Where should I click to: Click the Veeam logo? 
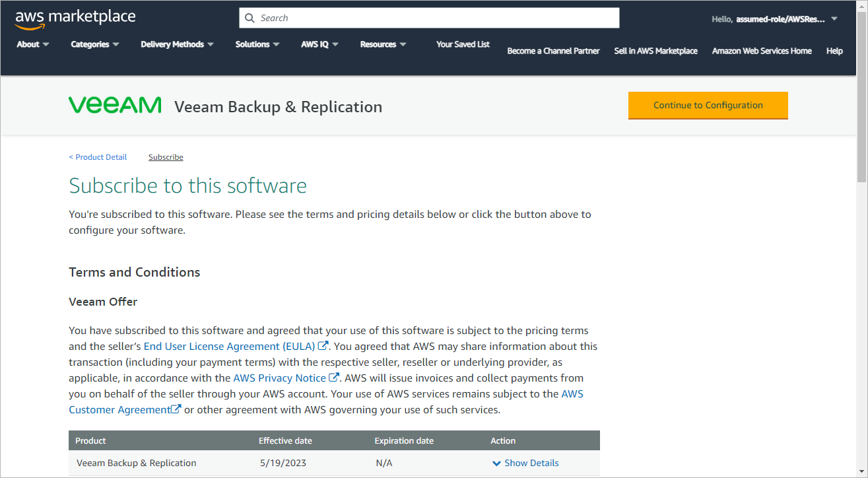[x=115, y=105]
